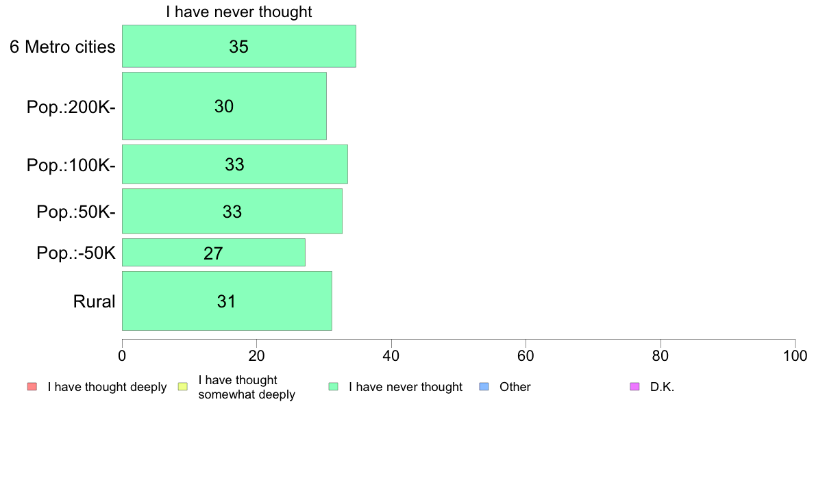Select the 'Rural' bar showing 31

tap(227, 301)
